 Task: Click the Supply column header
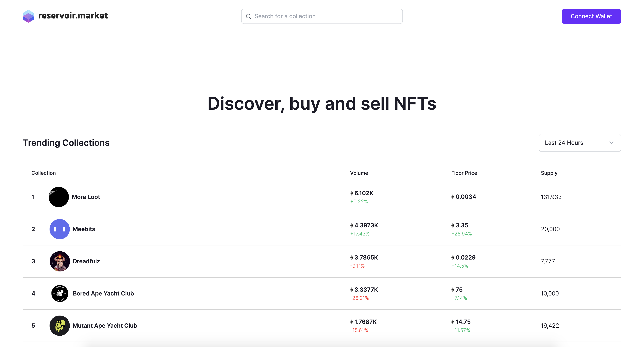pyautogui.click(x=549, y=173)
